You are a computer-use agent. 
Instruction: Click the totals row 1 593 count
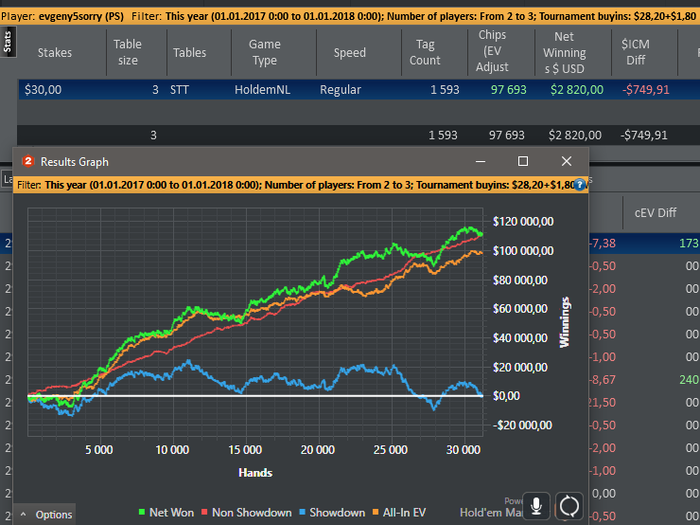pyautogui.click(x=443, y=135)
